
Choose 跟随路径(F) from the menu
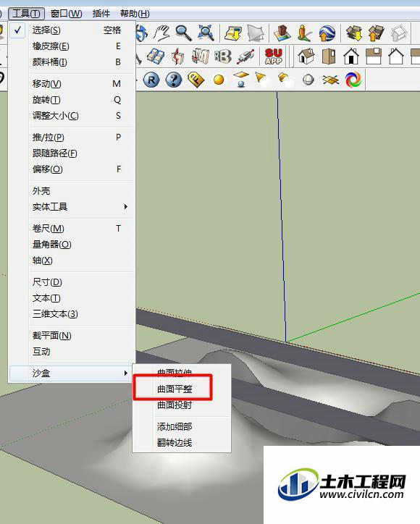72,153
